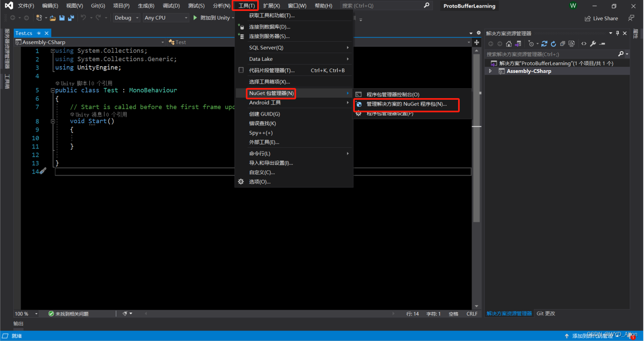Click the undo arrow icon
Viewport: 644px width, 341px height.
pos(83,17)
